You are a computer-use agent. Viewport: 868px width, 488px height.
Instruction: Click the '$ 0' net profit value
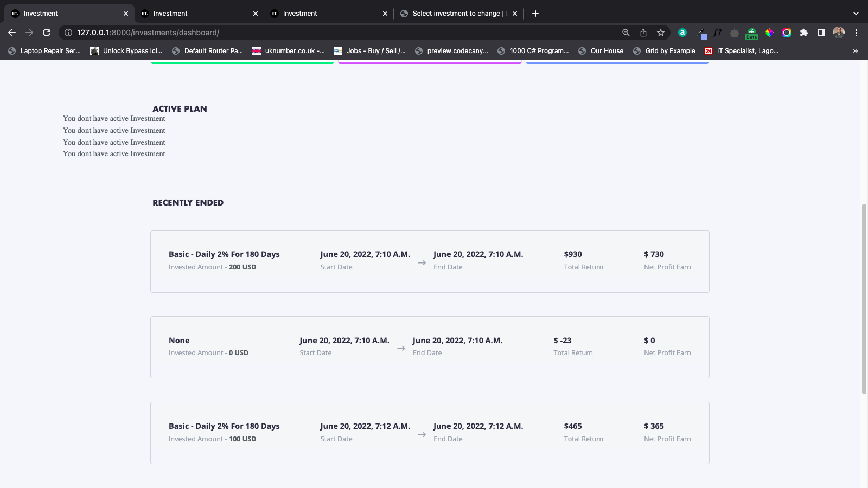pos(649,341)
